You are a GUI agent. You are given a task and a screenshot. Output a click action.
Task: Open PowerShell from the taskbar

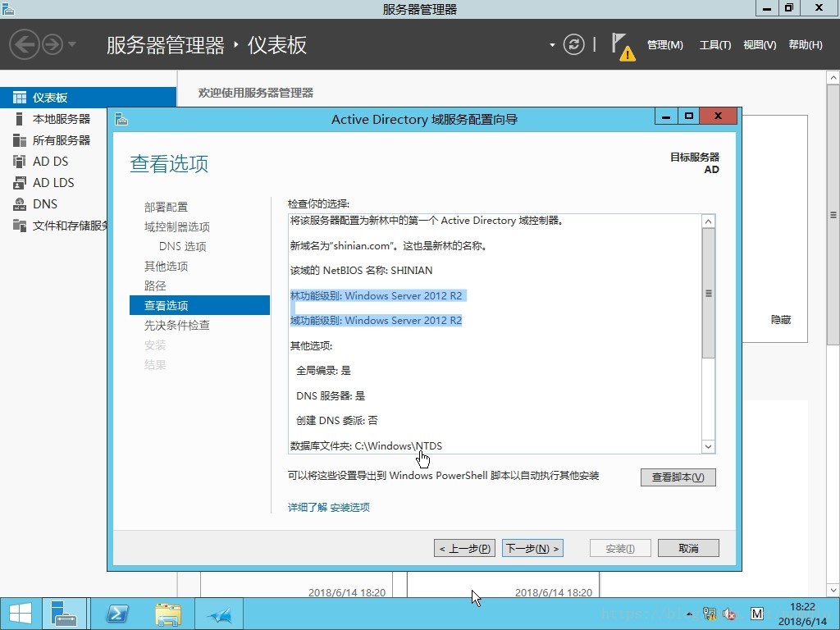click(x=117, y=614)
